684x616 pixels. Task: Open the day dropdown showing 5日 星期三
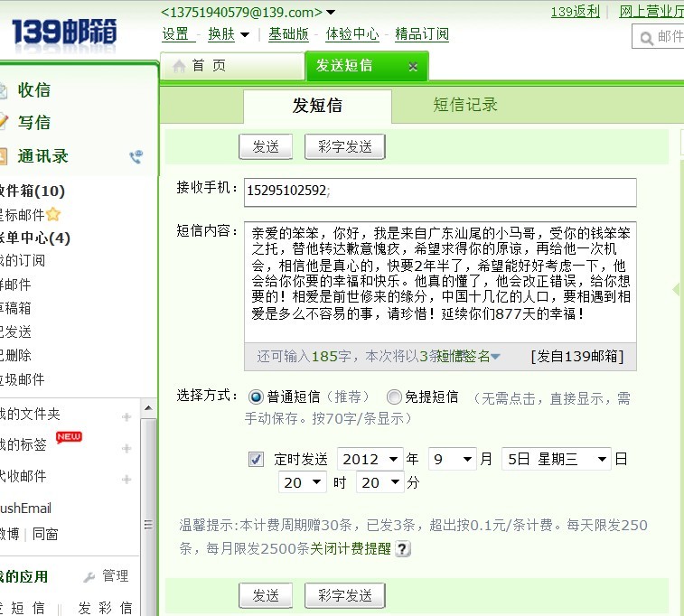(557, 459)
